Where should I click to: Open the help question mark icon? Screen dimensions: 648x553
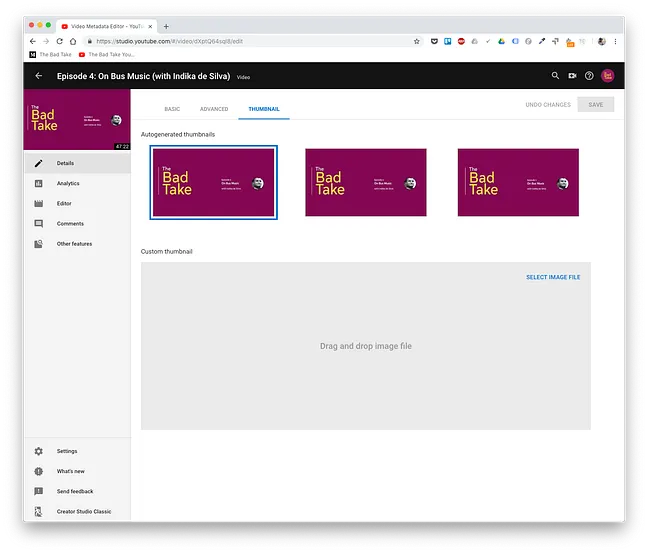[589, 76]
